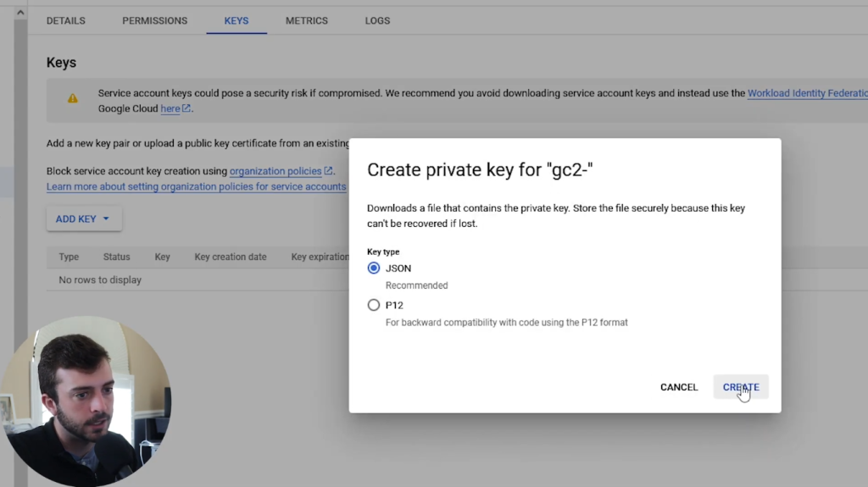Click the Key creation date column header
This screenshot has height=487, width=868.
click(231, 257)
